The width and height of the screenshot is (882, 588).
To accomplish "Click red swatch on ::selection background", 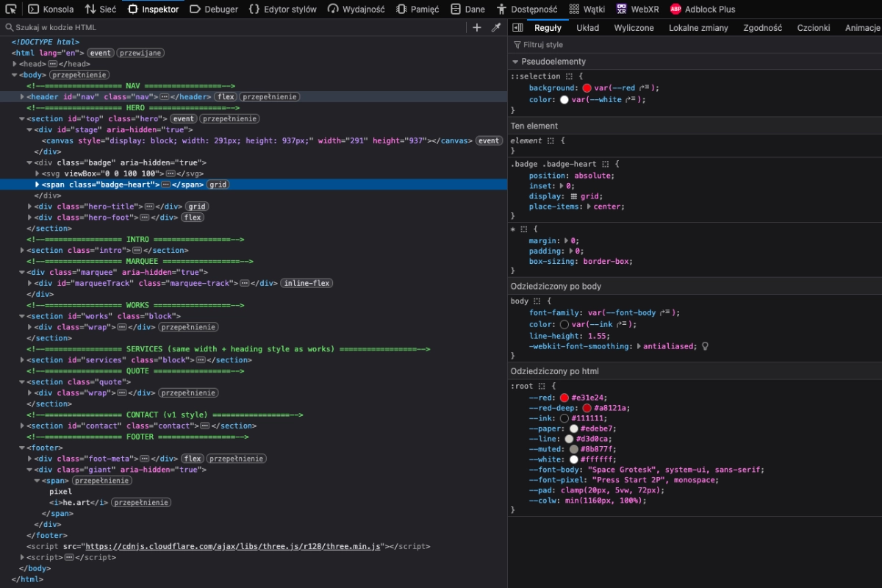I will pos(587,88).
